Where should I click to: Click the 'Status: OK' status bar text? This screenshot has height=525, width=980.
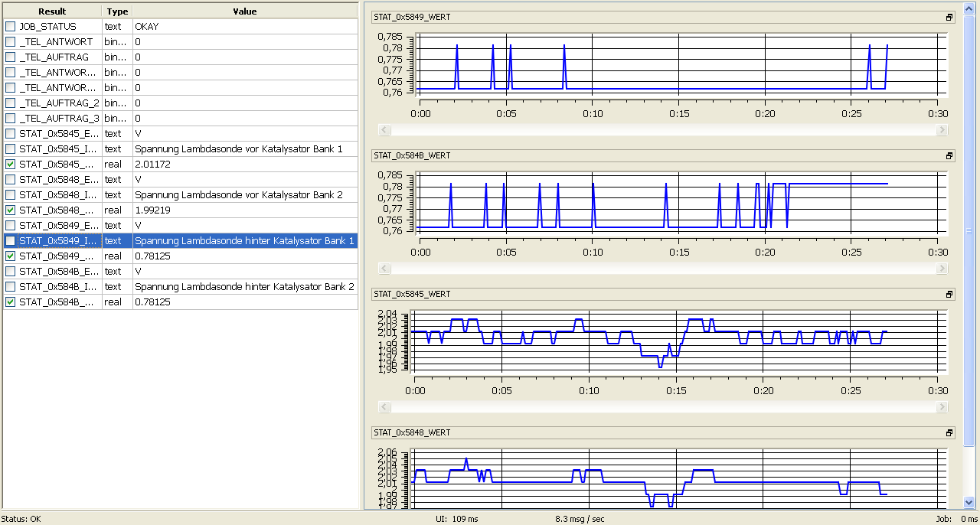(x=21, y=519)
